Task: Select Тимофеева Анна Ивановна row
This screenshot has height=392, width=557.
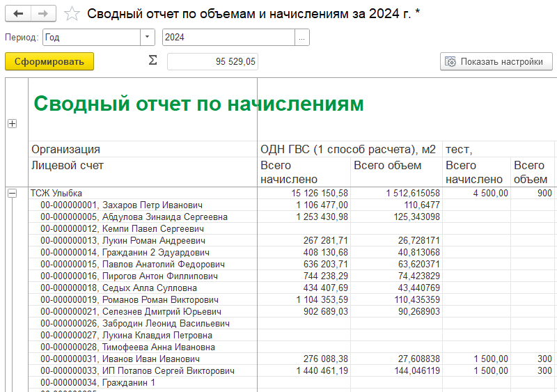Action: pyautogui.click(x=143, y=347)
